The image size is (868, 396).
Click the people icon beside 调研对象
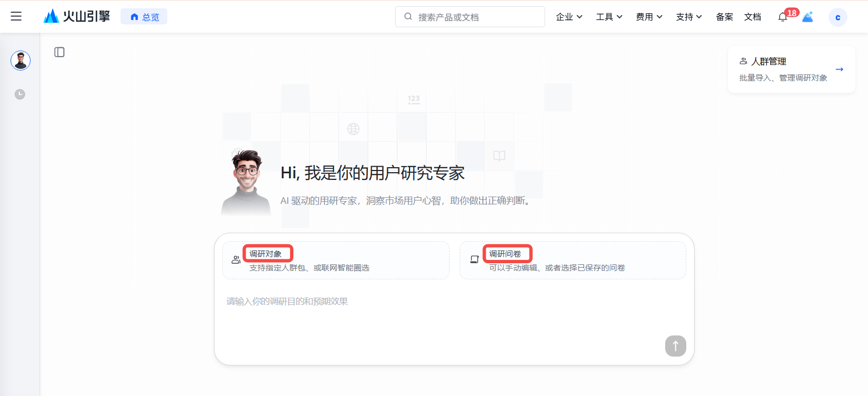tap(236, 259)
